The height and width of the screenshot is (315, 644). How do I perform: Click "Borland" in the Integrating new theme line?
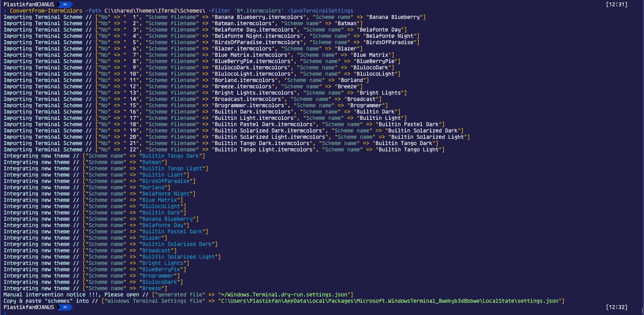click(153, 187)
